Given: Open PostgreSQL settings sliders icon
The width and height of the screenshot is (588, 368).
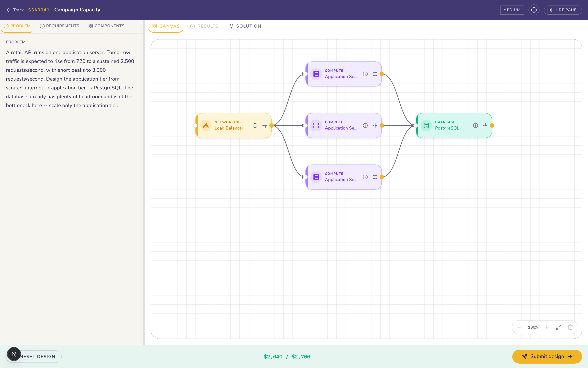Looking at the screenshot, I should pos(485,126).
